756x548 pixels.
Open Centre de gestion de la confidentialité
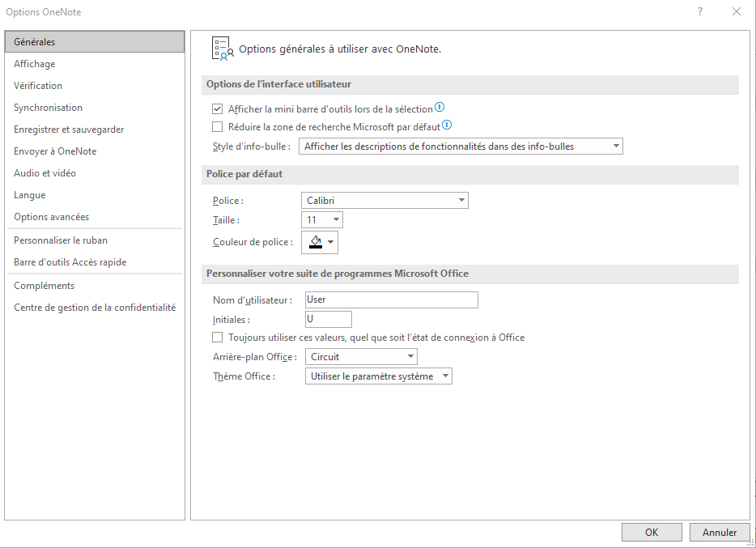(x=95, y=308)
